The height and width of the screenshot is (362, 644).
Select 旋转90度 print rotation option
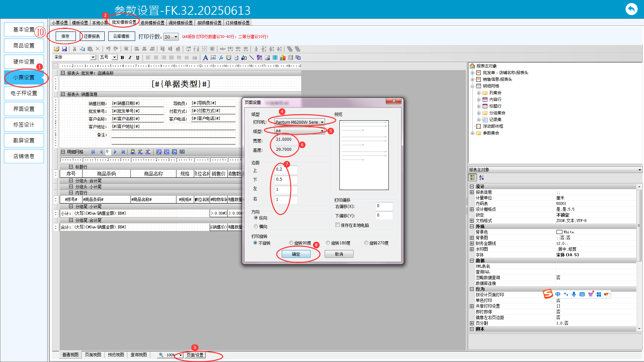(x=291, y=243)
